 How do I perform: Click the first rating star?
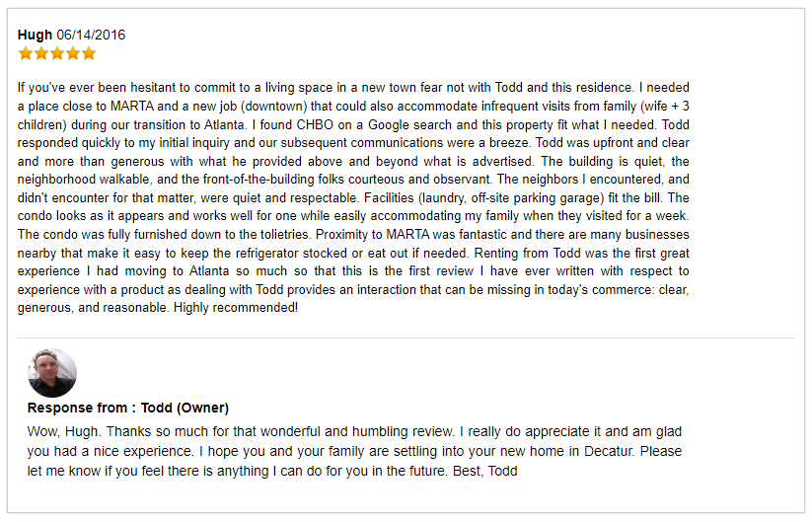(x=26, y=53)
